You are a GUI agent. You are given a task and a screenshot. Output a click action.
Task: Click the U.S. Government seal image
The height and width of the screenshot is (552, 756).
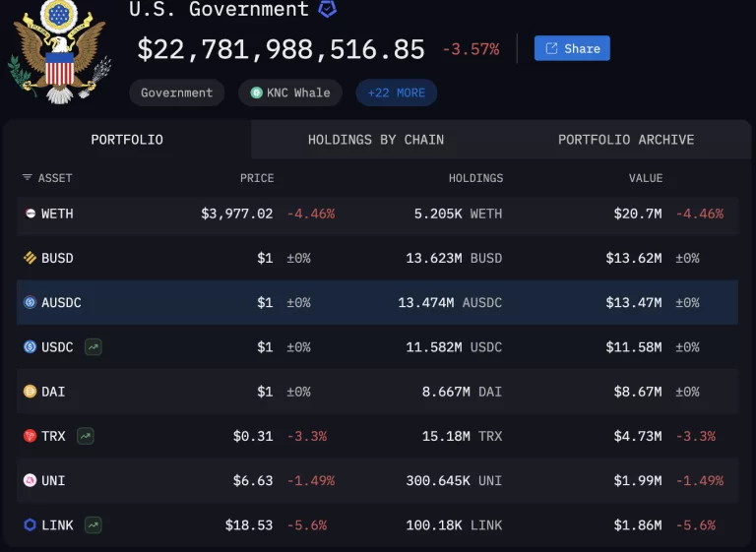pyautogui.click(x=60, y=51)
